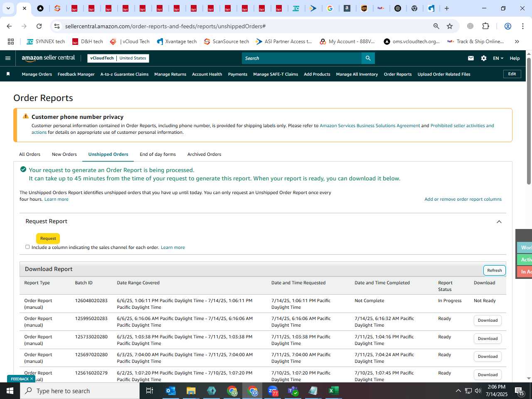Switch to the UPS browser tab
The height and width of the screenshot is (399, 532).
pos(364,8)
